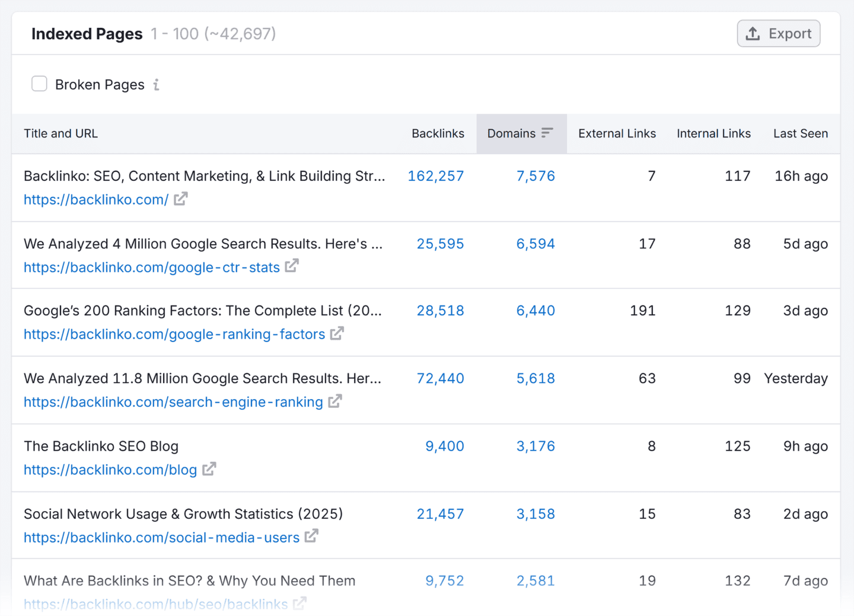
Task: Click external link icon next to google-ctr-stats URL
Action: [x=292, y=266]
